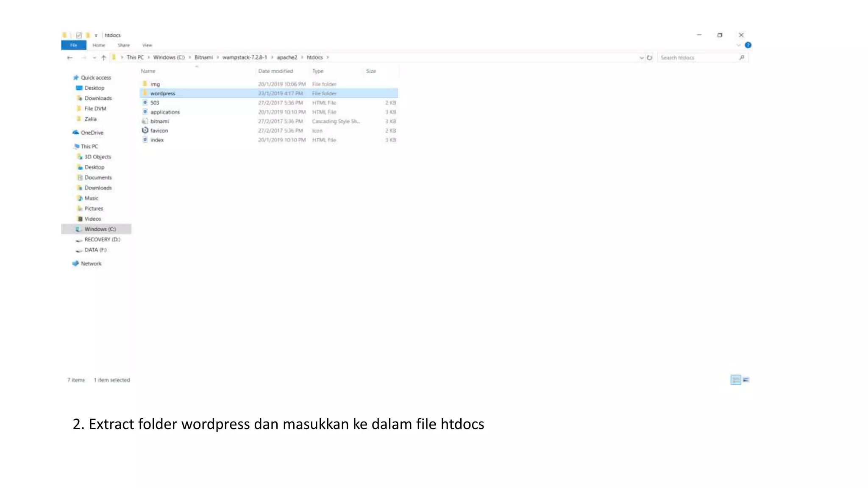This screenshot has height=488, width=868.
Task: Switch to the Home ribbon tab
Action: click(99, 45)
